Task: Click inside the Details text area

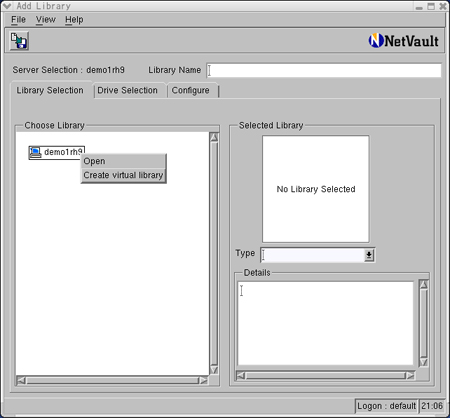Action: point(325,323)
